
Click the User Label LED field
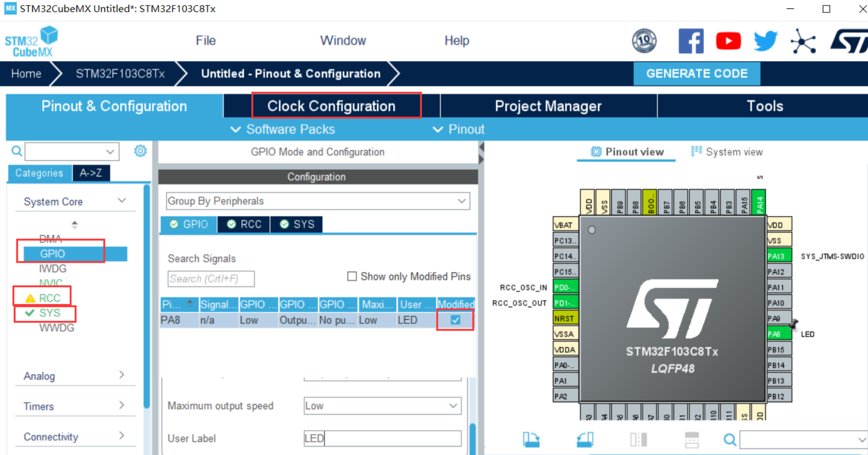tap(382, 439)
